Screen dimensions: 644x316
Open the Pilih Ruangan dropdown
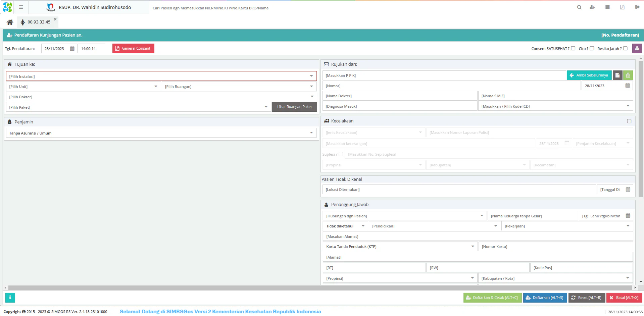coord(311,86)
